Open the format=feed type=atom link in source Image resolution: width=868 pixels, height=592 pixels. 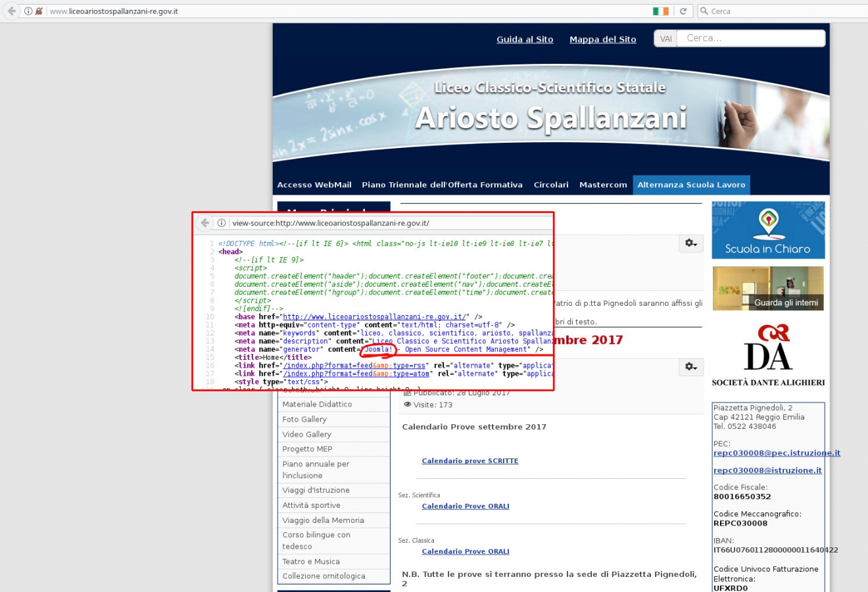pyautogui.click(x=356, y=374)
